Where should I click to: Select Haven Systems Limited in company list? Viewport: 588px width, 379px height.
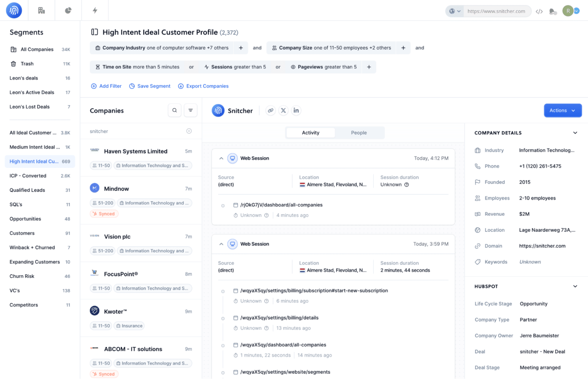click(x=136, y=151)
